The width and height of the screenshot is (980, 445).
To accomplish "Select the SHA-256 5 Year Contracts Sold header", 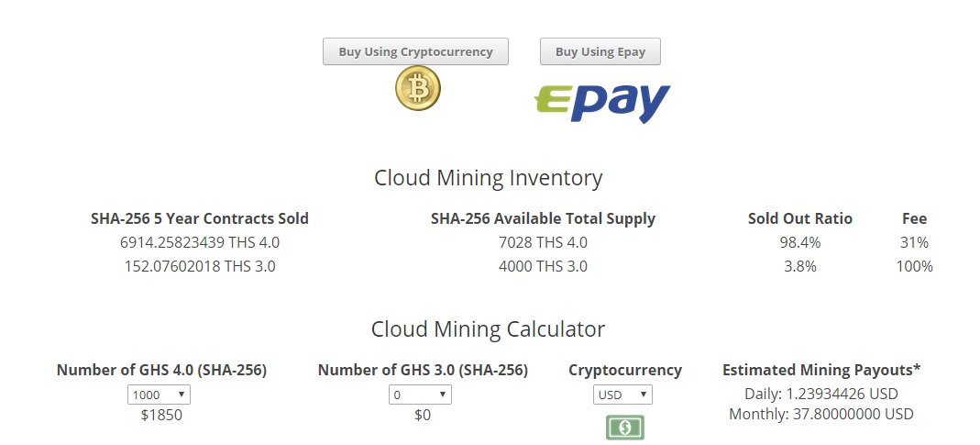I will pyautogui.click(x=200, y=218).
